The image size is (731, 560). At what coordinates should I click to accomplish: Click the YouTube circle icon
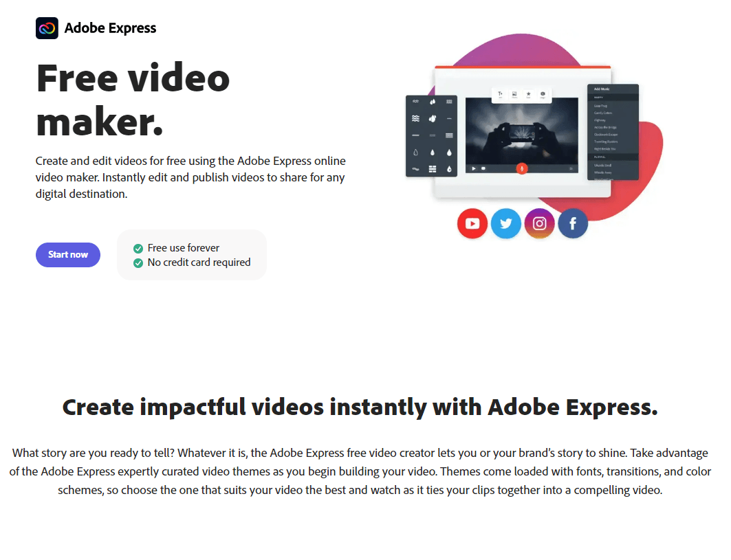[x=472, y=223]
